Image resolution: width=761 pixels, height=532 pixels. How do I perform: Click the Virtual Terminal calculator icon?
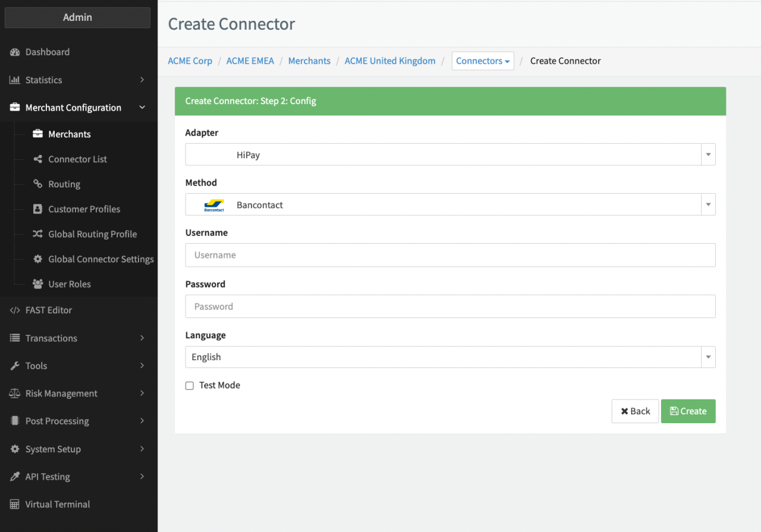15,505
